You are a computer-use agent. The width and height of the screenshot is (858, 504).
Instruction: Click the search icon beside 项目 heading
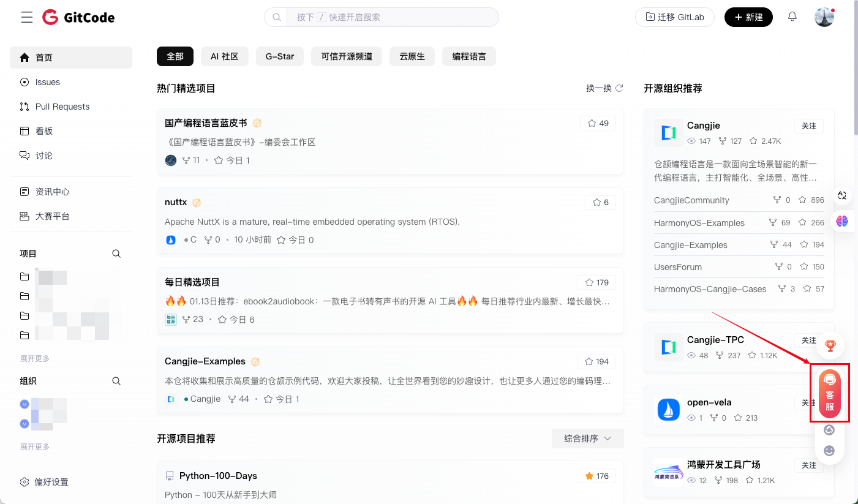(116, 254)
